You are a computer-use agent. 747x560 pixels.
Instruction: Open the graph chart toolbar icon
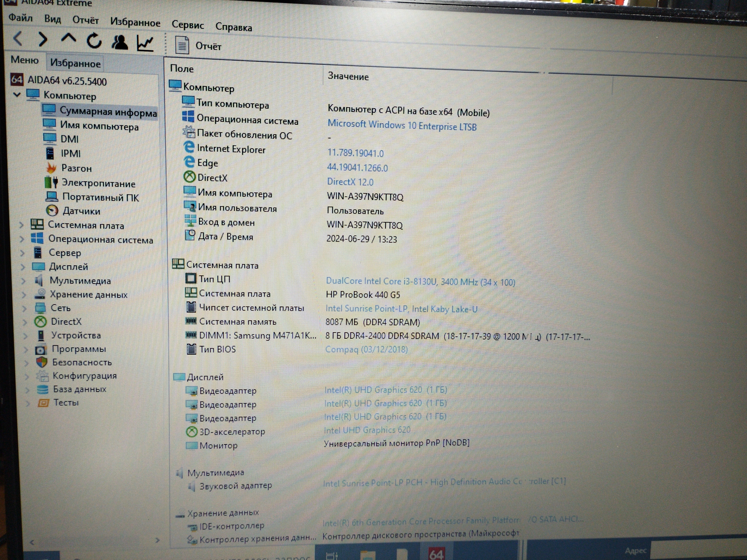click(x=145, y=43)
